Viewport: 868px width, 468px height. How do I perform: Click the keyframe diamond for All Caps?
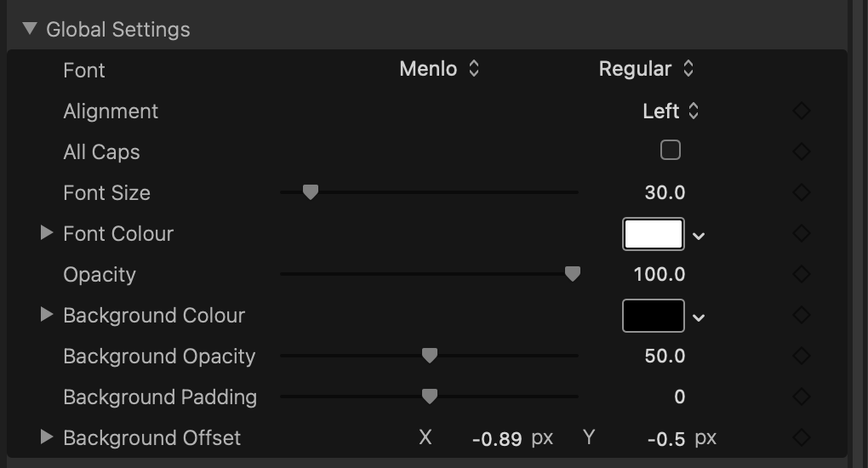(801, 152)
